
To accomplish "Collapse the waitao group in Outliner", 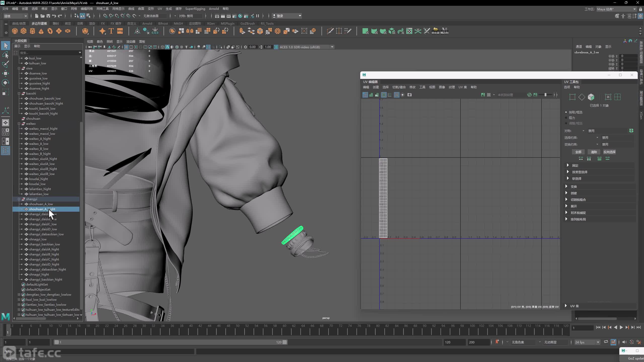I will 19,123.
